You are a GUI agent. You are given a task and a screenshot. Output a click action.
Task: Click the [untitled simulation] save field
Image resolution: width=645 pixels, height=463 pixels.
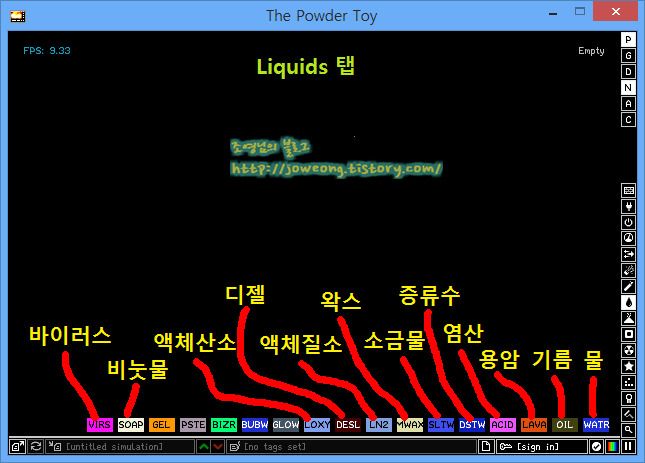120,446
